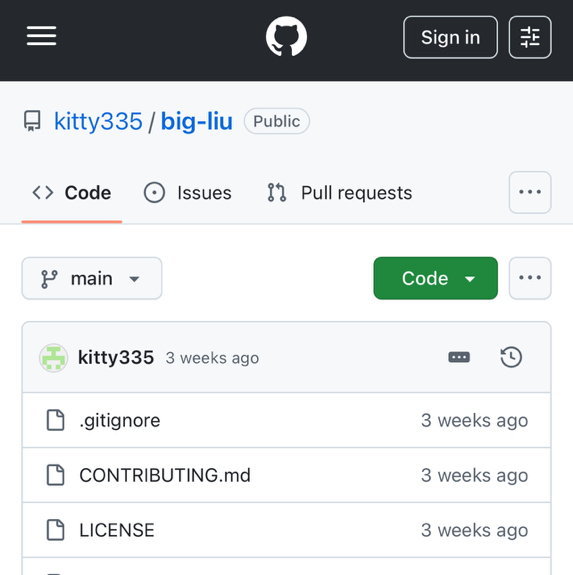Image resolution: width=573 pixels, height=575 pixels.
Task: Open big-liu repository link
Action: tap(196, 121)
